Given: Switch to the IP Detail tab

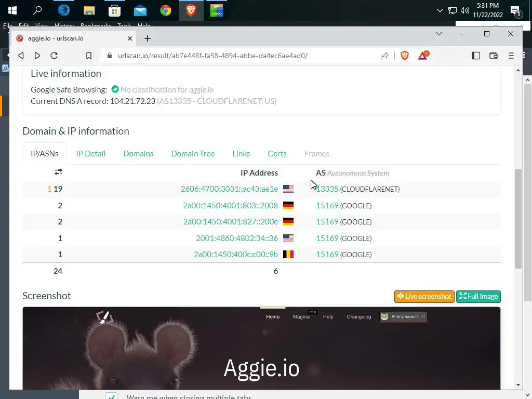Looking at the screenshot, I should click(90, 154).
